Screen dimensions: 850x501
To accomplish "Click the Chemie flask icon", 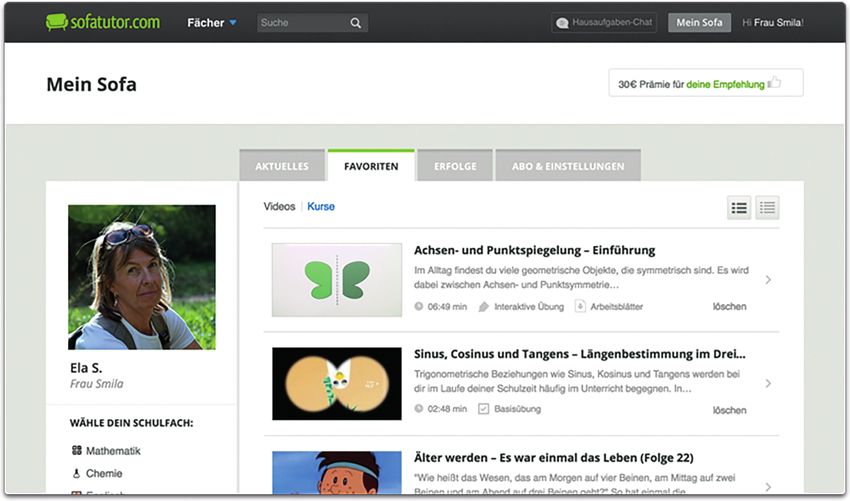I will [77, 473].
